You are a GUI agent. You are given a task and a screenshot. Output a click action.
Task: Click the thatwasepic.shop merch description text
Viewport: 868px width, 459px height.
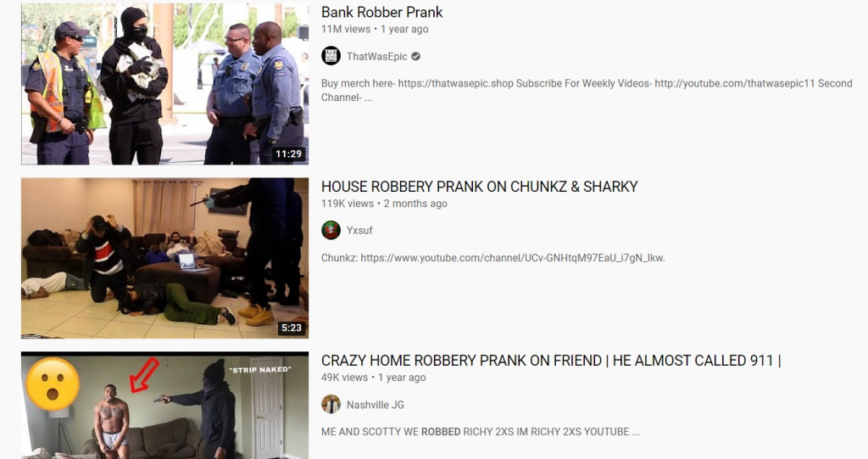[587, 90]
